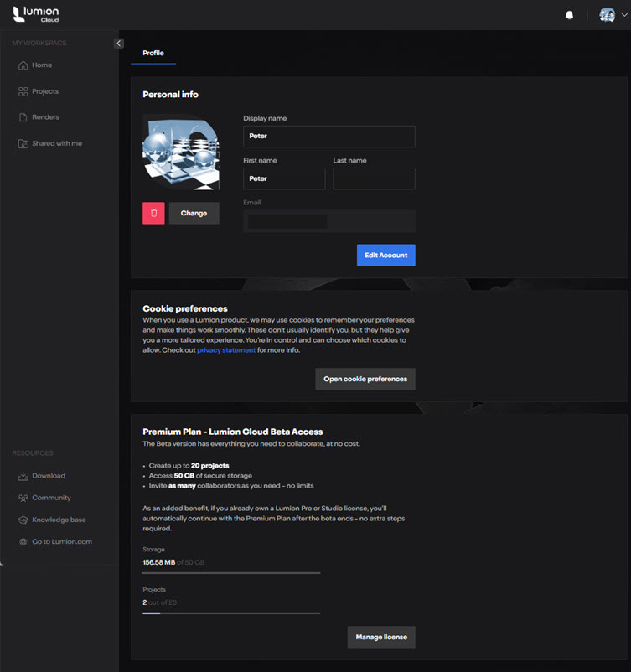Image resolution: width=631 pixels, height=672 pixels.
Task: Click the Community people icon
Action: 23,498
